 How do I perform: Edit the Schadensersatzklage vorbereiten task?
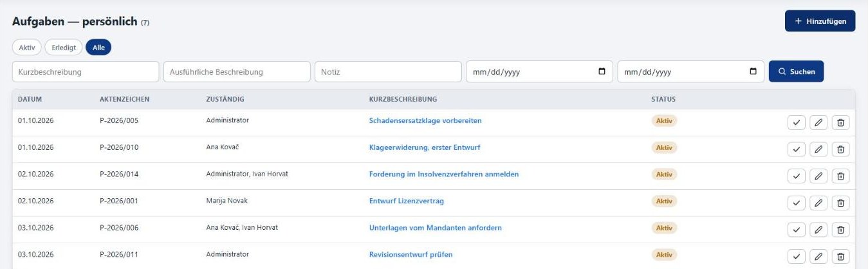[x=818, y=122]
